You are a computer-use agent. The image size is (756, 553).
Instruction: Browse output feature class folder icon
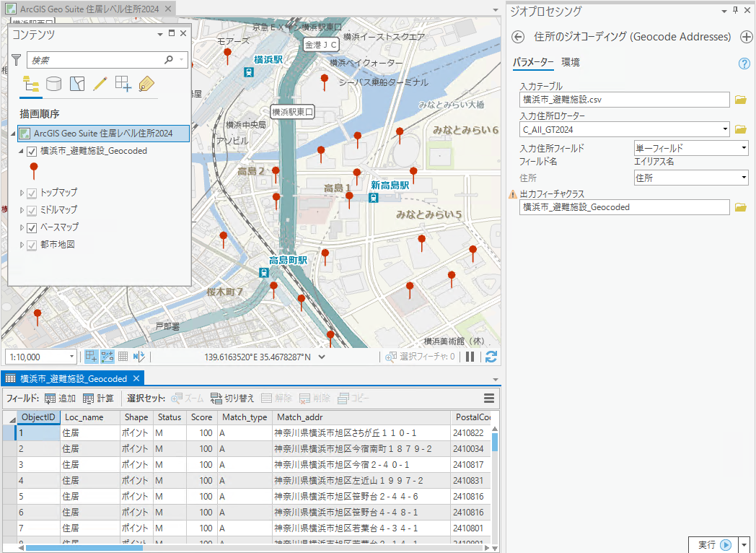[741, 207]
